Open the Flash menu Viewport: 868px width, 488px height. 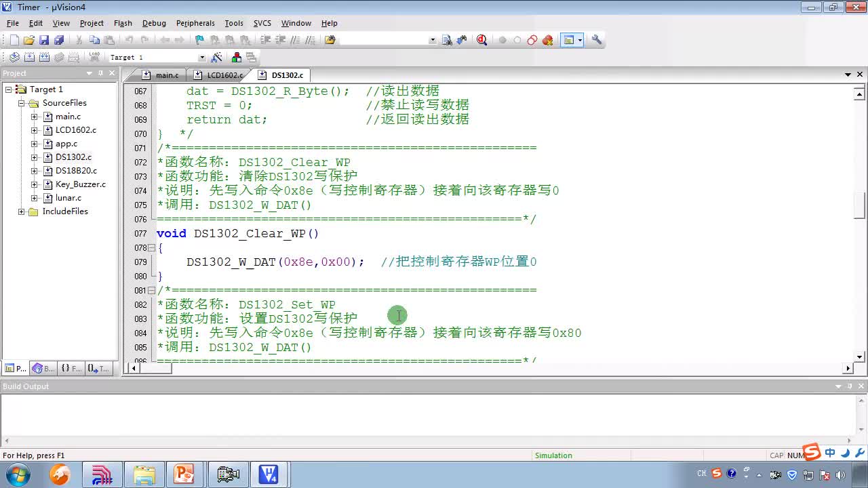[x=123, y=23]
